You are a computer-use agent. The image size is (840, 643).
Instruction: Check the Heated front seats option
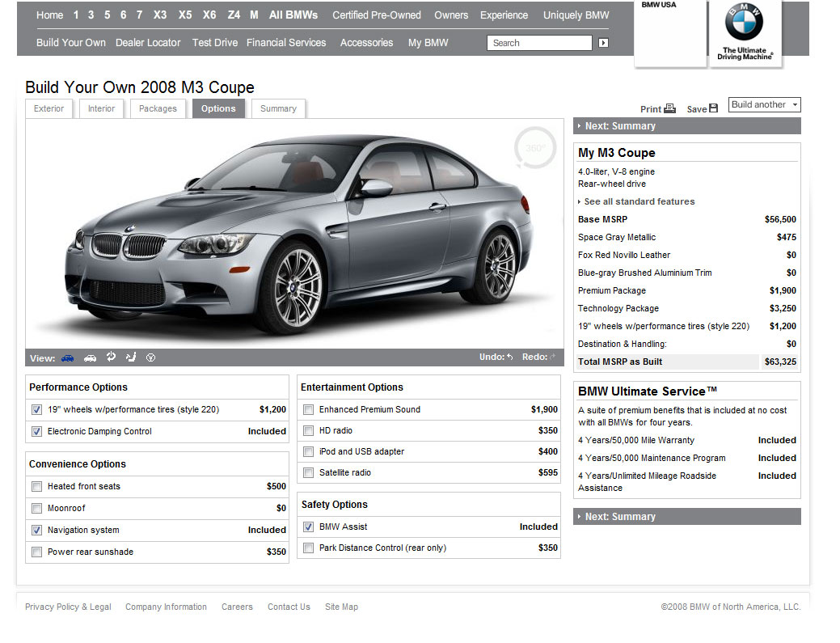36,487
